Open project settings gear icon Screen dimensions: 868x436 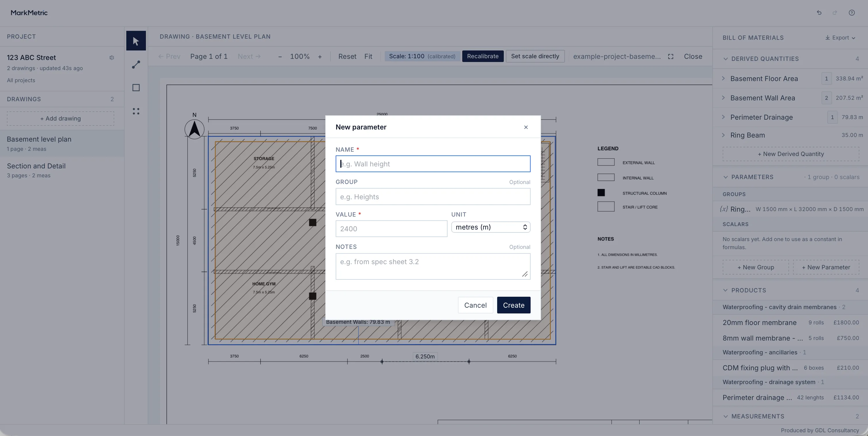[112, 58]
